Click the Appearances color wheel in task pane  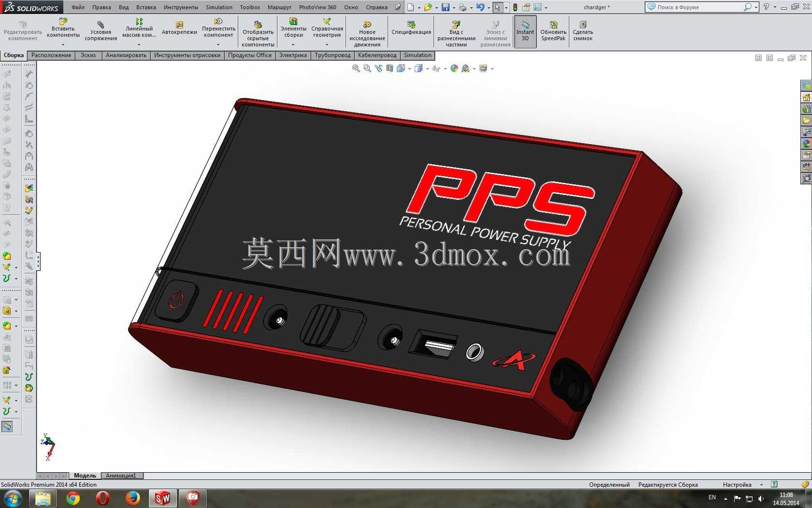[806, 144]
